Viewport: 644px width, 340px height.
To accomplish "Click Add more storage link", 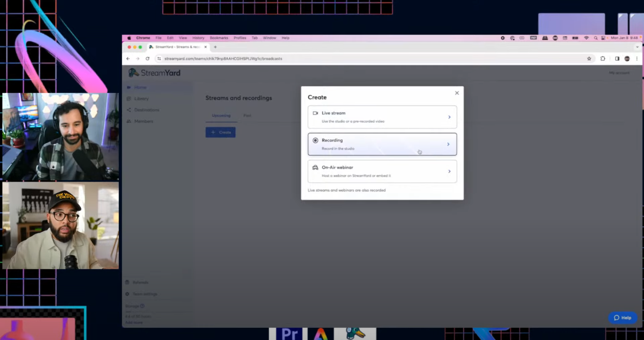I will point(134,323).
